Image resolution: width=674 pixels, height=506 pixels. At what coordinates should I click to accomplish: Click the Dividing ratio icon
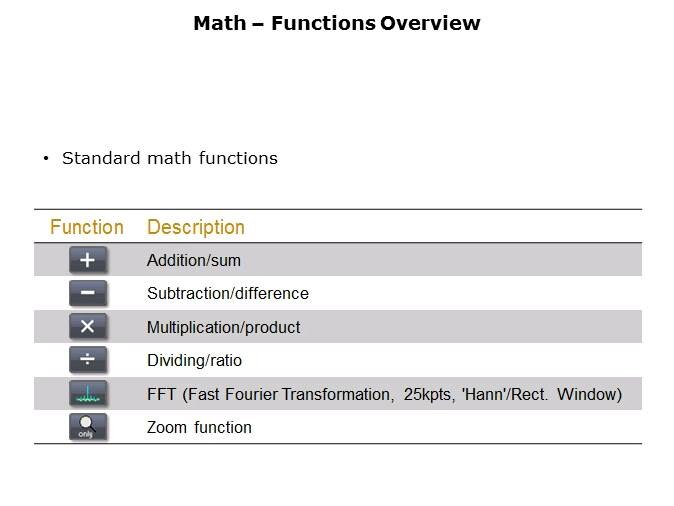(87, 360)
